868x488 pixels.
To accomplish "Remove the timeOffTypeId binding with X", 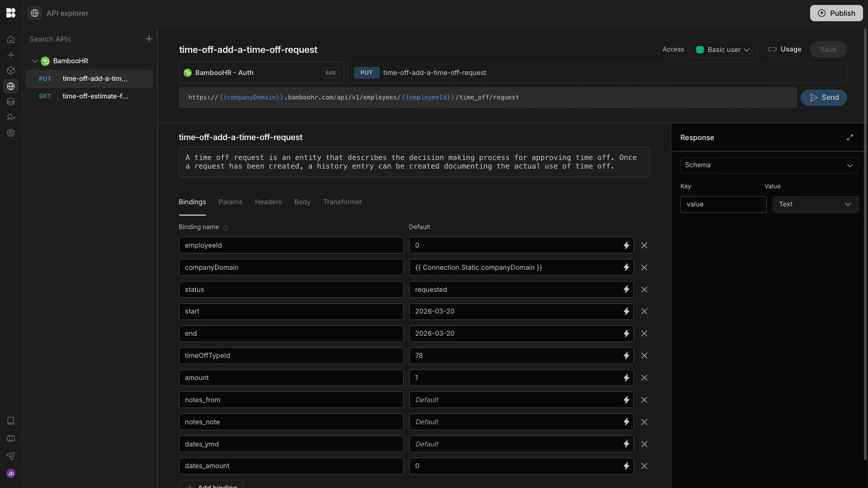I will [x=644, y=356].
